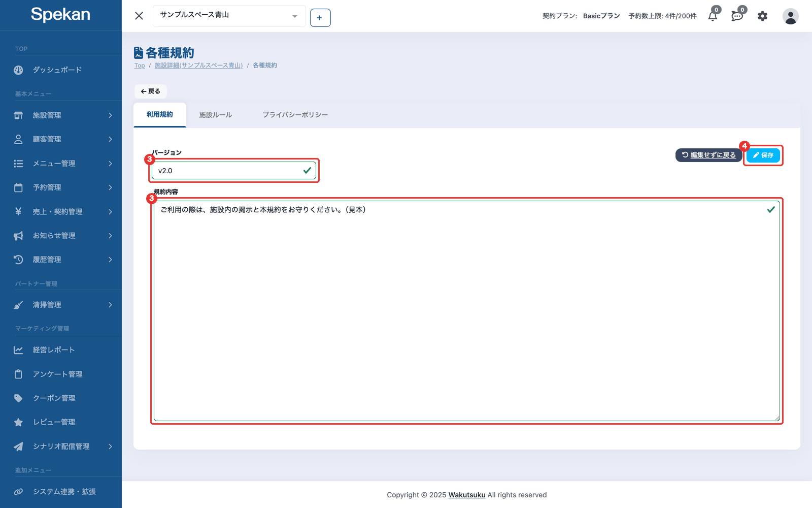
Task: Expand the シナリオ配信管理 submenu chevron
Action: click(x=110, y=447)
